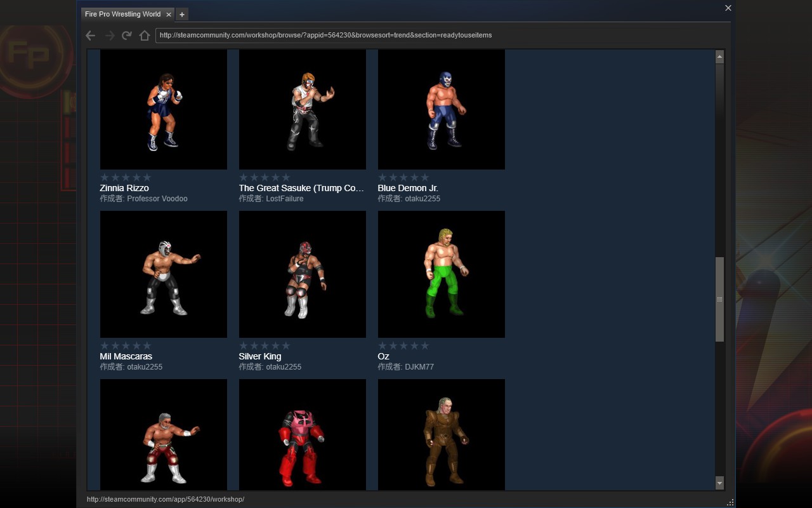View author otaku2255 under Silver King
Image resolution: width=812 pixels, height=508 pixels.
284,367
